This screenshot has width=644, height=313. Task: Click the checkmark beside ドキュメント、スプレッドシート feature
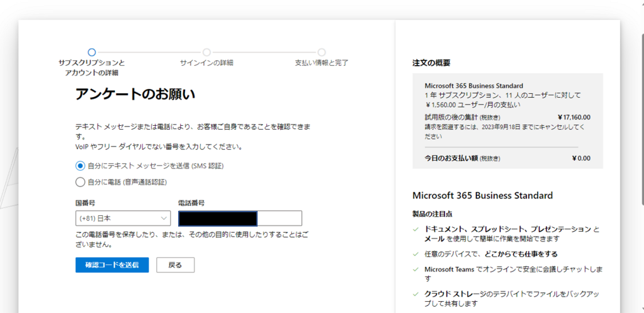pos(416,230)
